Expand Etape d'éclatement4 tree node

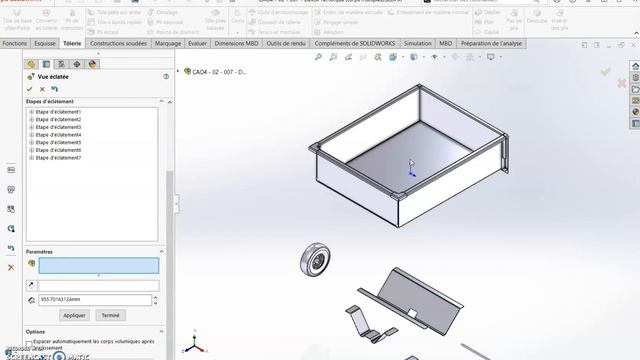coord(31,135)
